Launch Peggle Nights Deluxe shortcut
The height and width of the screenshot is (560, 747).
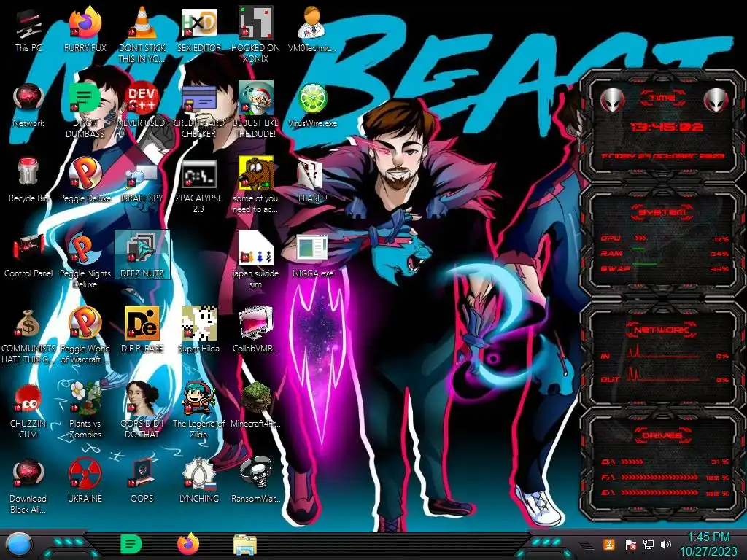pos(85,261)
